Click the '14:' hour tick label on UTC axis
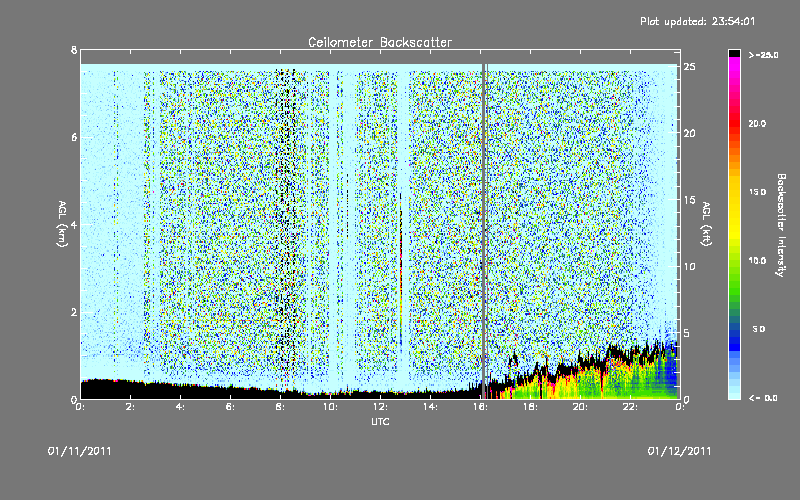This screenshot has width=800, height=500. point(431,407)
